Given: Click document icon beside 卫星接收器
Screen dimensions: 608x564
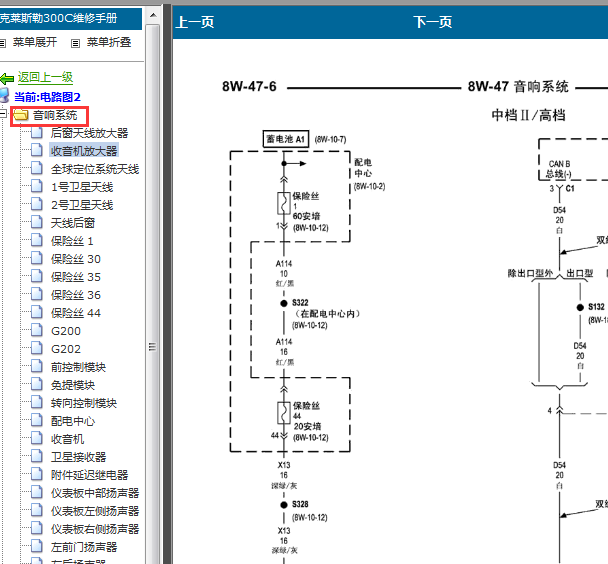Looking at the screenshot, I should tap(37, 456).
